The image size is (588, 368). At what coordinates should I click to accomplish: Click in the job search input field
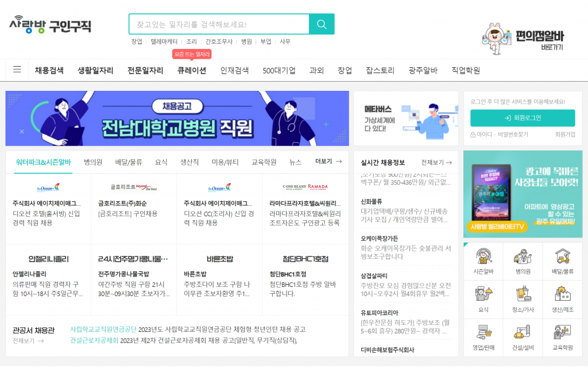coord(219,24)
